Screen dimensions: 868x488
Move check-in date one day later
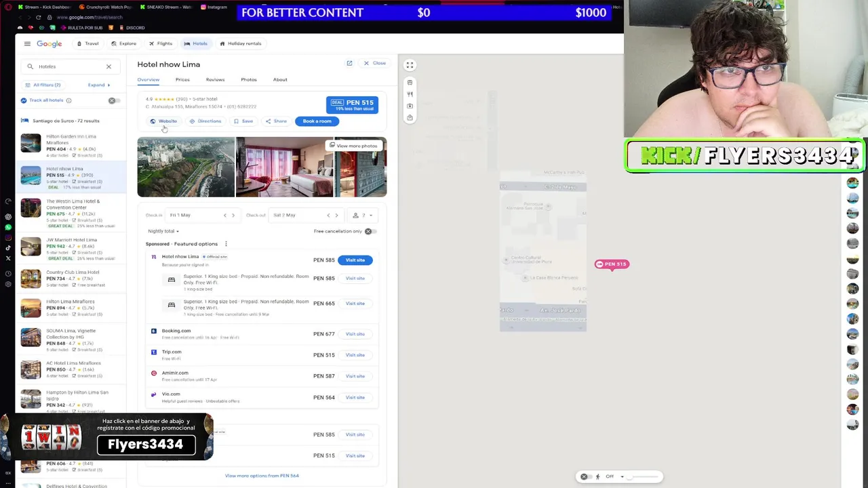233,216
